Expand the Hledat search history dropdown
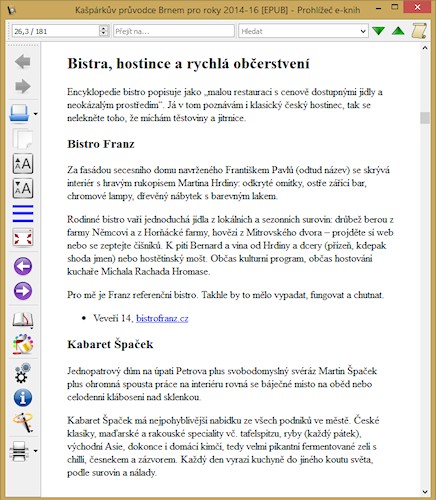436x500 pixels. point(363,31)
